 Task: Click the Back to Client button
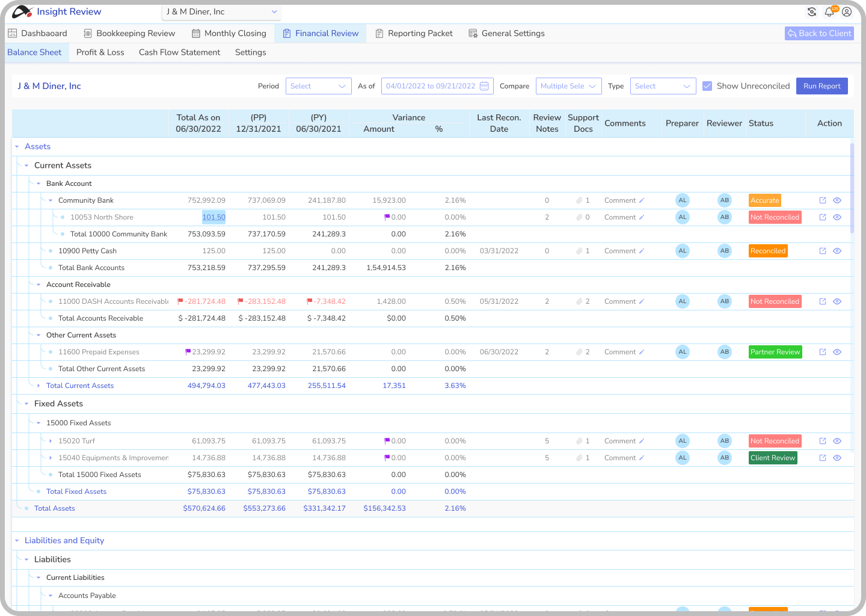click(819, 34)
